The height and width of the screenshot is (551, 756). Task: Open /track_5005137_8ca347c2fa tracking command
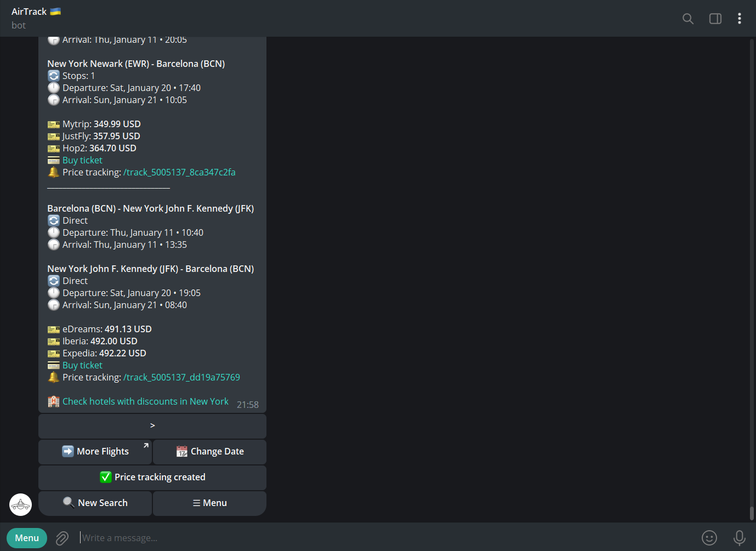pos(179,172)
